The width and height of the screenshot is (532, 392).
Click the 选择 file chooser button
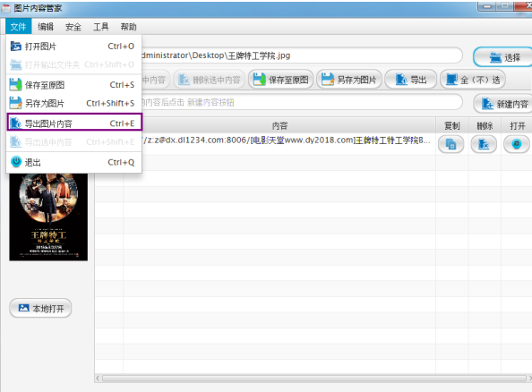(x=503, y=57)
